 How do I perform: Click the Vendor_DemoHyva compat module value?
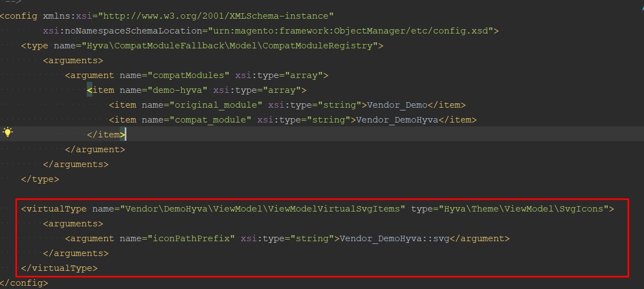(x=397, y=119)
